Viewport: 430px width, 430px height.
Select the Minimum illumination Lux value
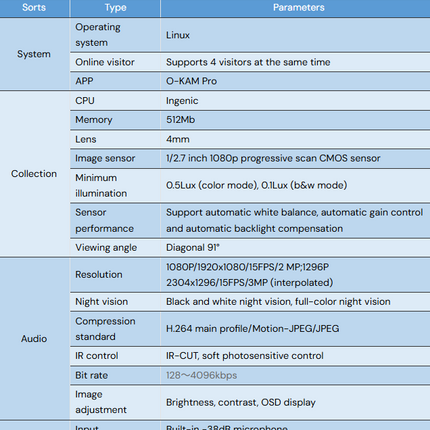click(x=256, y=185)
